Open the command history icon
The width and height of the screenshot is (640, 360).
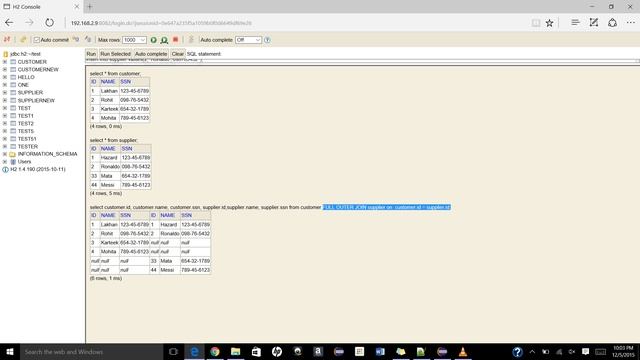tap(191, 40)
